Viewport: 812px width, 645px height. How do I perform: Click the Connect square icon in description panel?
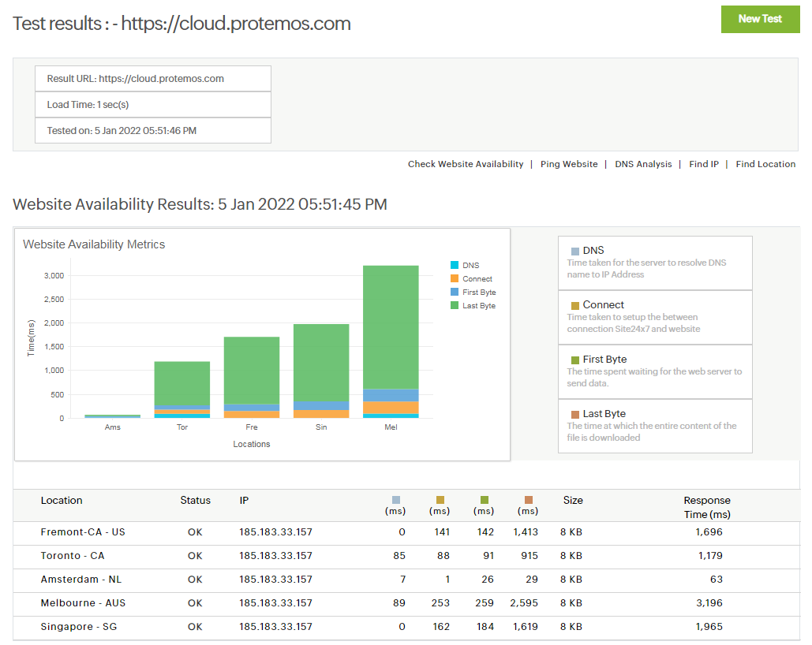pos(575,306)
